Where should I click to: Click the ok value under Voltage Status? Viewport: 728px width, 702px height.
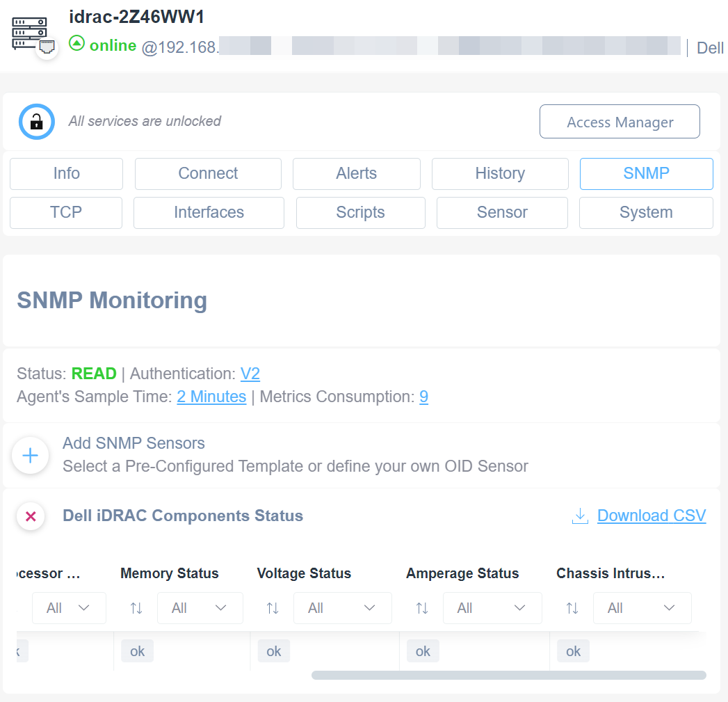274,651
